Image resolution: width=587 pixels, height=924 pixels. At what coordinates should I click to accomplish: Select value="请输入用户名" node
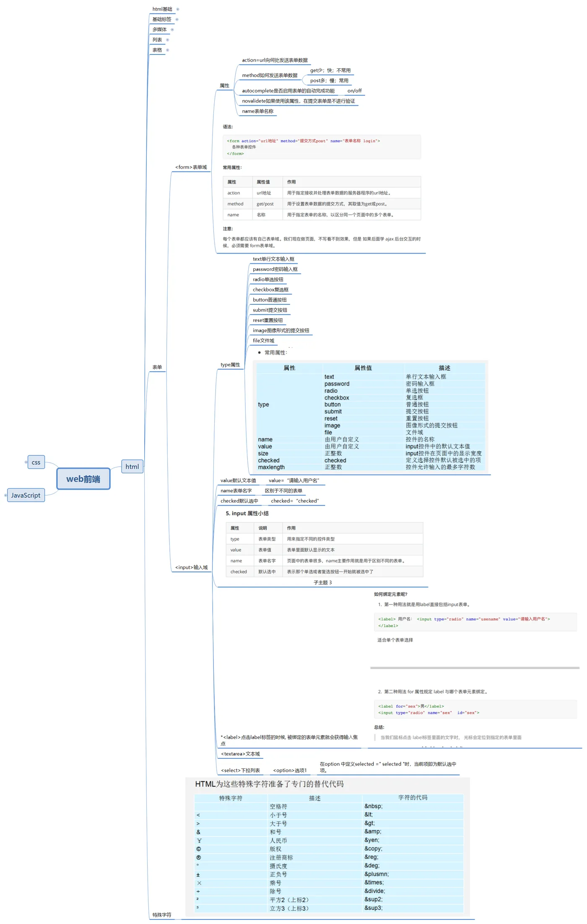click(x=294, y=481)
